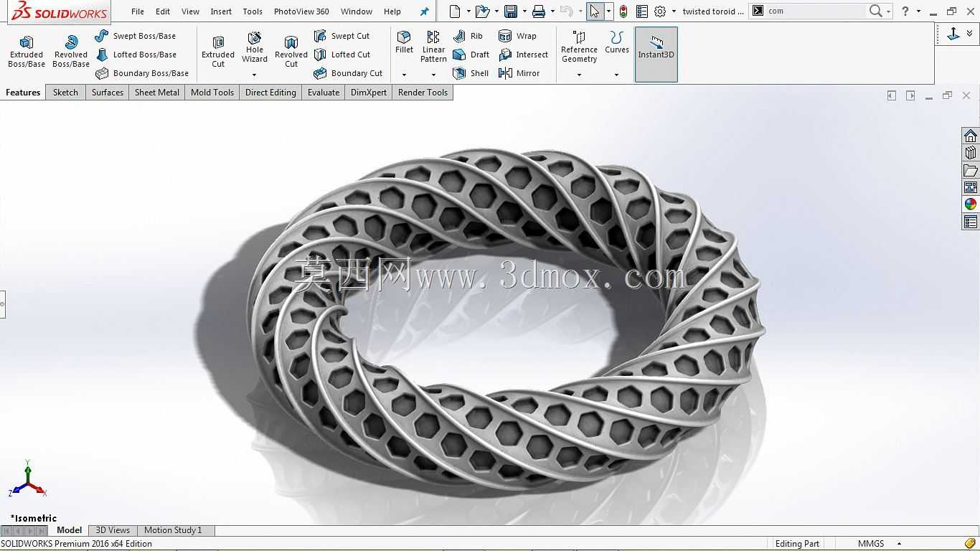
Task: Select the Lofted Cut feature
Action: pos(342,55)
